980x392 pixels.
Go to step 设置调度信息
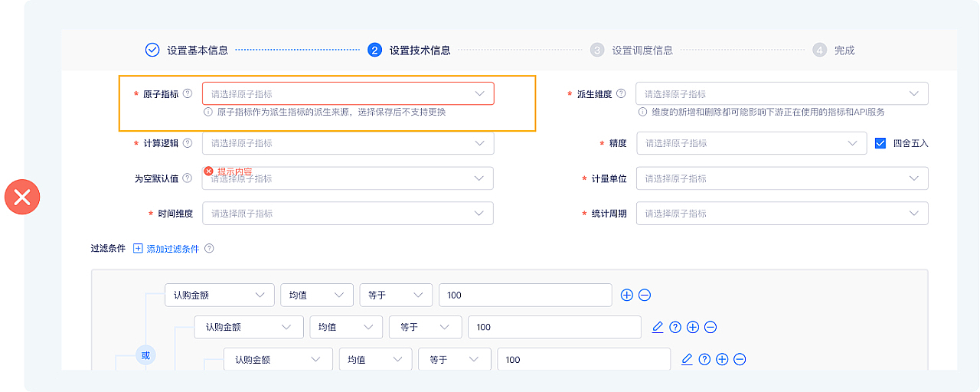coord(632,51)
